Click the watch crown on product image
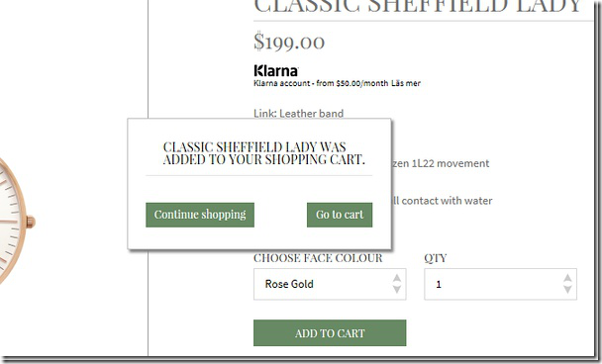Image resolution: width=602 pixels, height=364 pixels. pyautogui.click(x=31, y=222)
